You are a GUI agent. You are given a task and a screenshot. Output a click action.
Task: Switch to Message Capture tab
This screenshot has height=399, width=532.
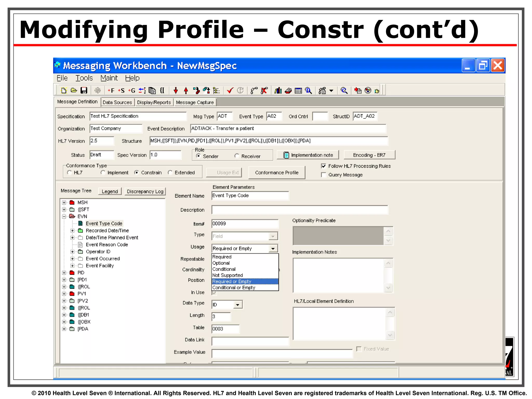point(195,102)
